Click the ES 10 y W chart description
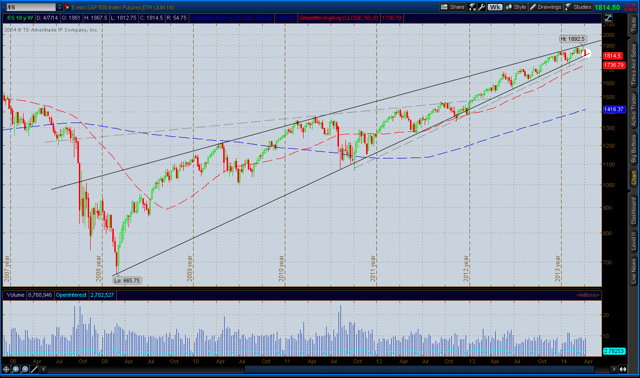The height and width of the screenshot is (378, 640). click(20, 18)
